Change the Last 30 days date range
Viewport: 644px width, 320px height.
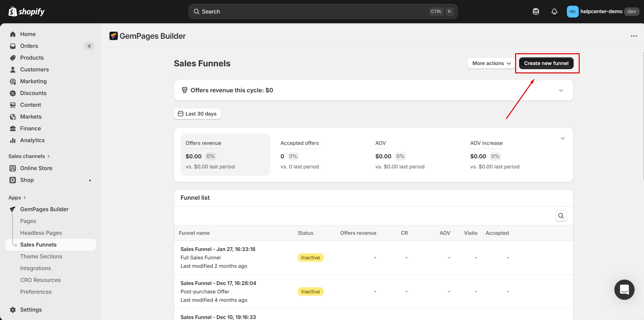[x=197, y=114]
